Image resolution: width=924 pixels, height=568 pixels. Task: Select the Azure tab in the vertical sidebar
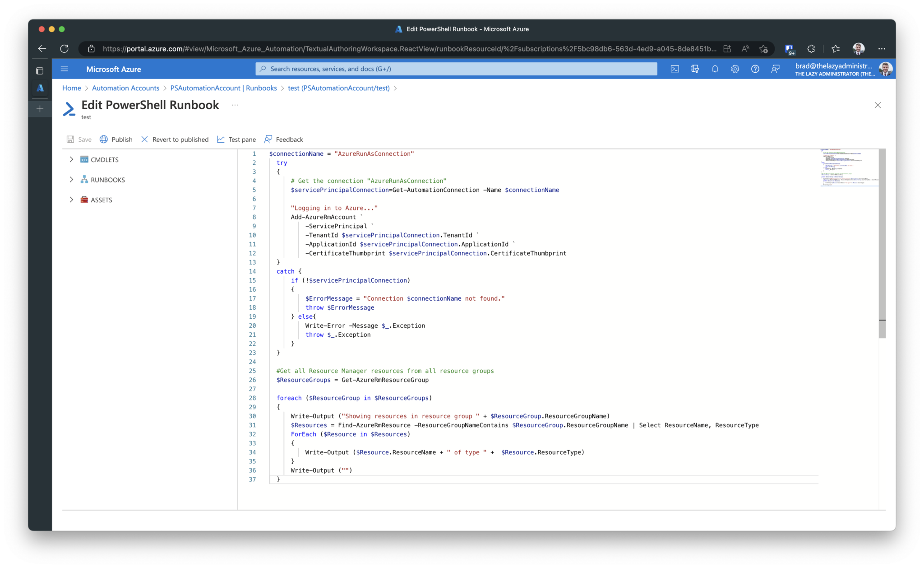pyautogui.click(x=40, y=88)
